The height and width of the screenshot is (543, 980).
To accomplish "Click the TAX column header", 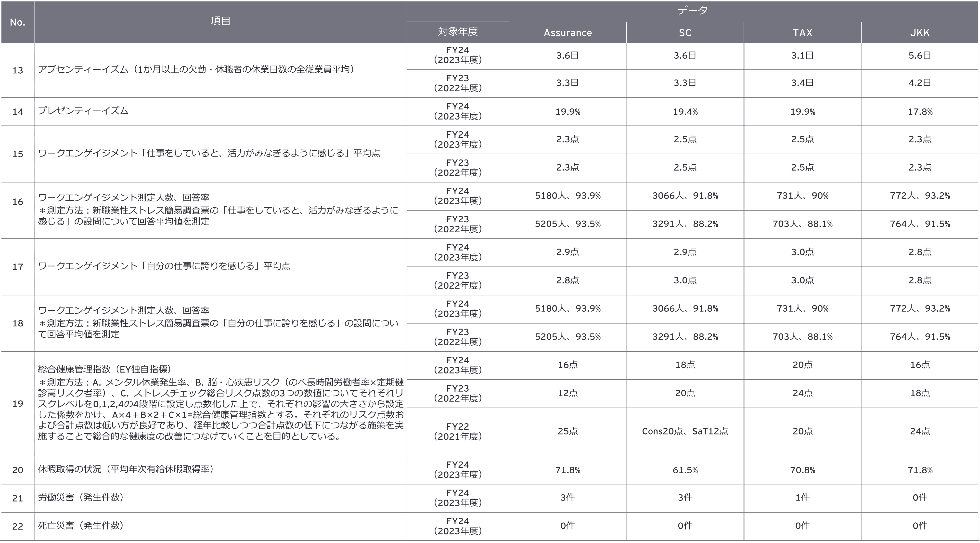I will pos(802,33).
